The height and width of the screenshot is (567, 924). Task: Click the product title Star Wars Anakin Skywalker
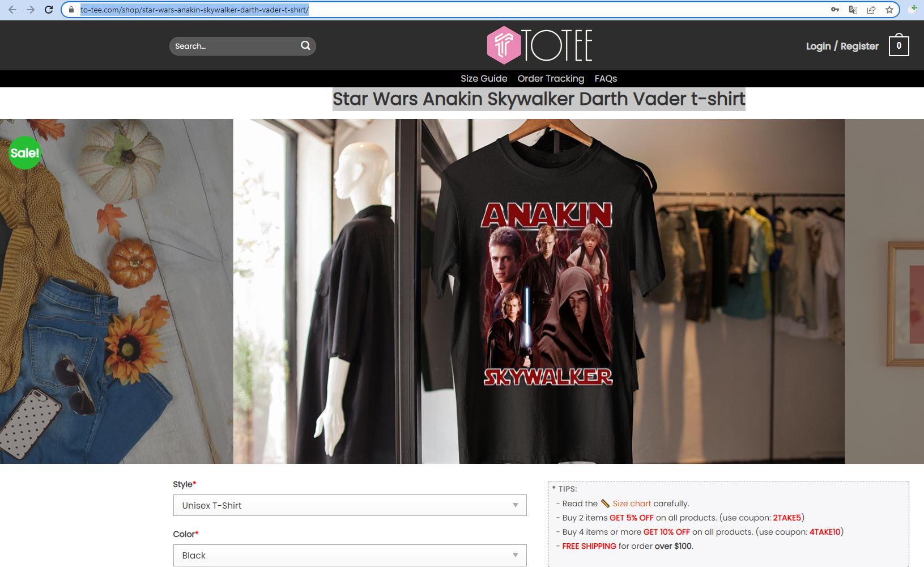[x=539, y=99]
